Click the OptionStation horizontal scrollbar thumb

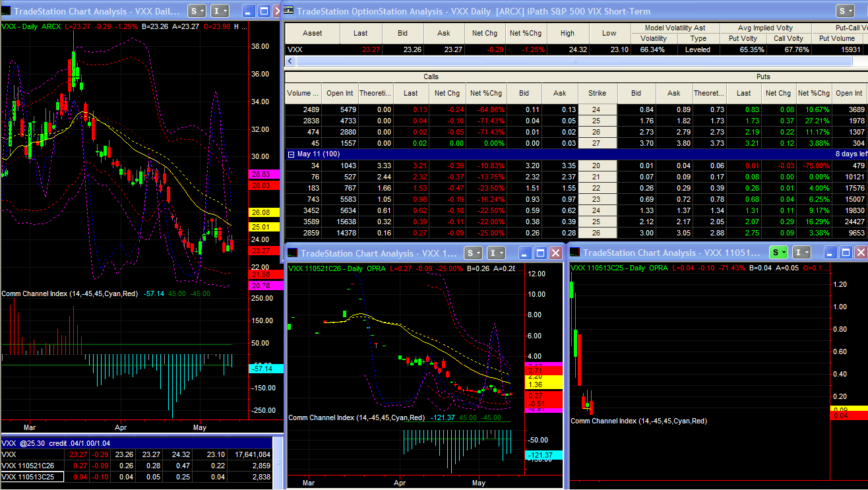point(573,61)
